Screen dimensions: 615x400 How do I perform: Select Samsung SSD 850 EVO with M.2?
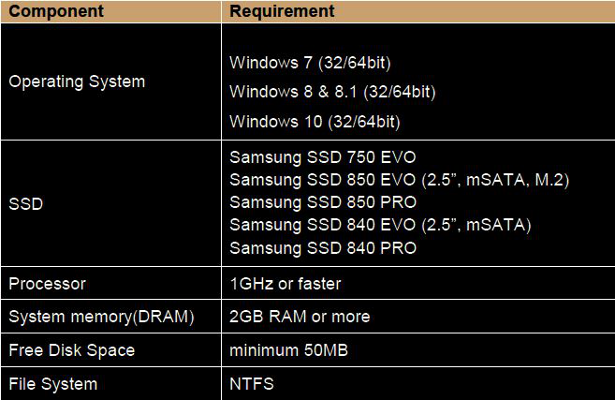399,180
